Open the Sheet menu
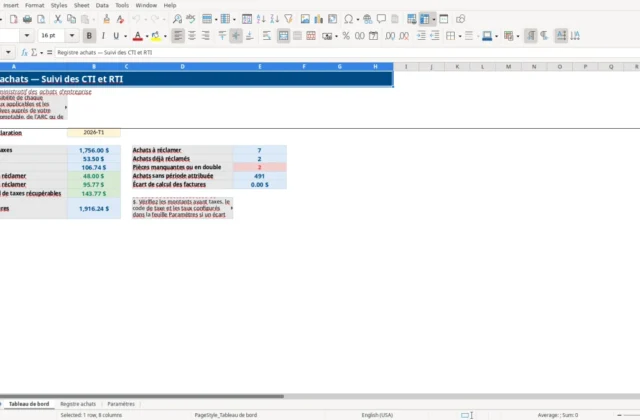 coord(81,5)
